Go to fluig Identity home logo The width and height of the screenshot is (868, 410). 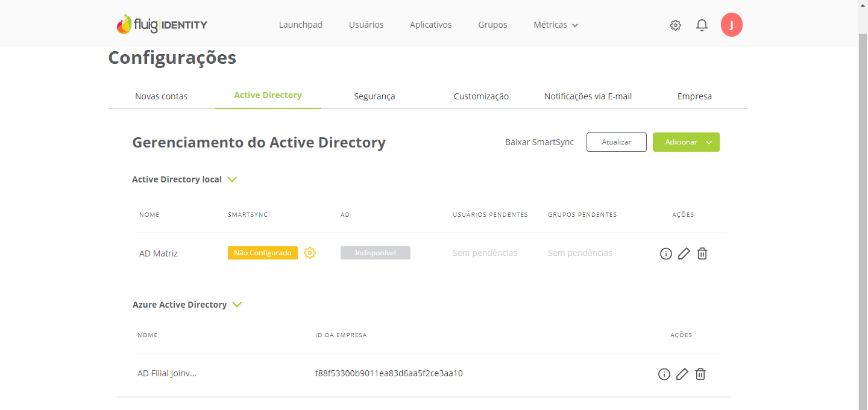(x=162, y=25)
